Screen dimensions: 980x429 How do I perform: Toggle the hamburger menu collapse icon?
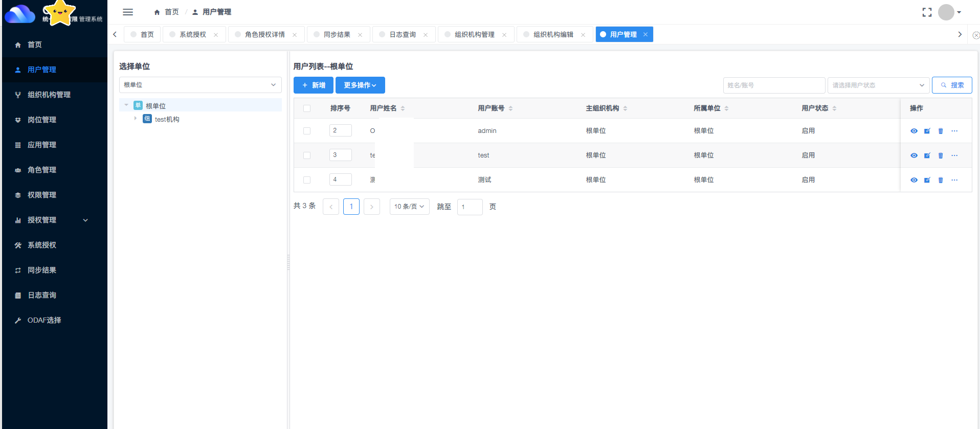point(128,12)
